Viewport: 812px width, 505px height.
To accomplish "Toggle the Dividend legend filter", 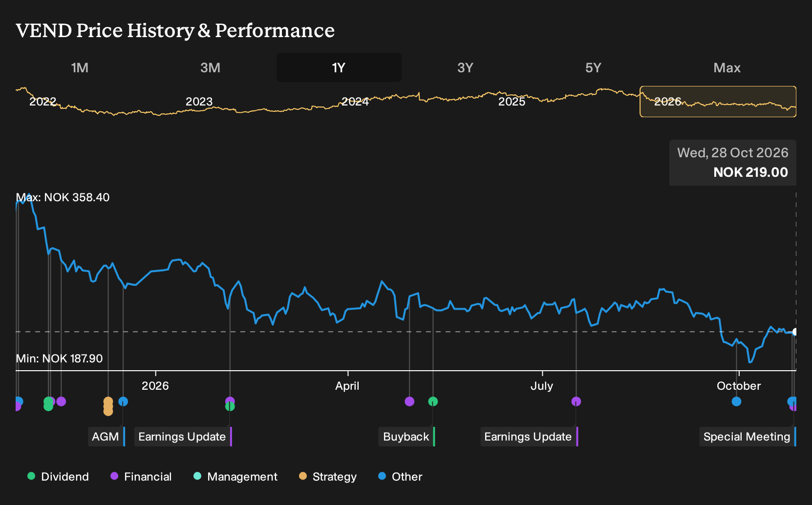I will point(58,477).
